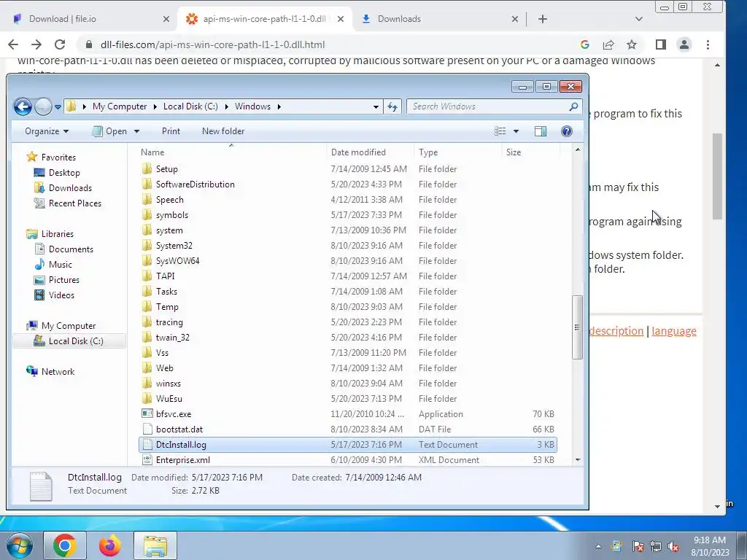Open Chrome profile avatar menu

[x=684, y=44]
